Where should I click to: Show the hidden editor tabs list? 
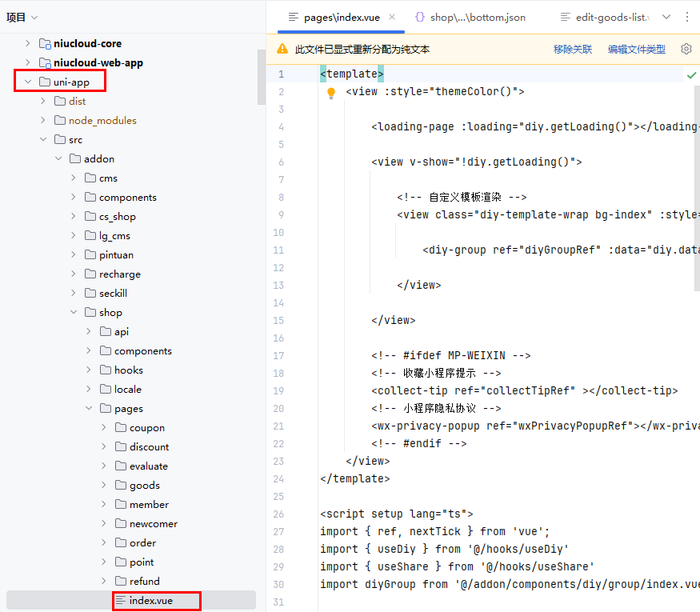click(x=666, y=17)
